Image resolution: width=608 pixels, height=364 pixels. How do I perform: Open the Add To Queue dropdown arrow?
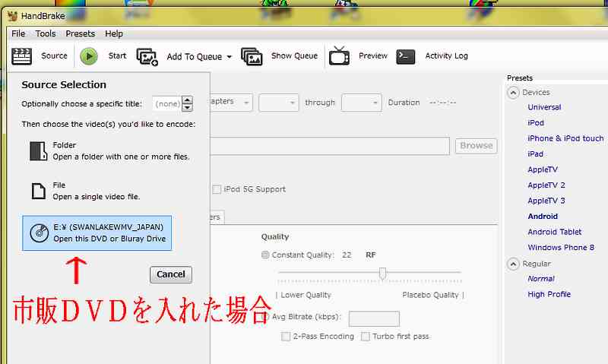pos(230,57)
